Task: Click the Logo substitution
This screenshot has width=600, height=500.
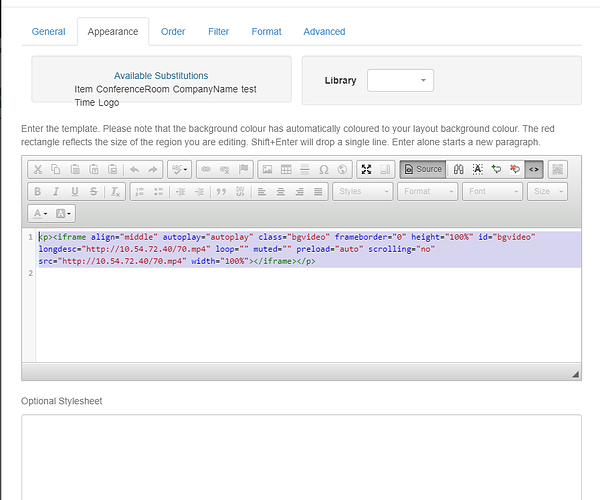Action: (109, 103)
